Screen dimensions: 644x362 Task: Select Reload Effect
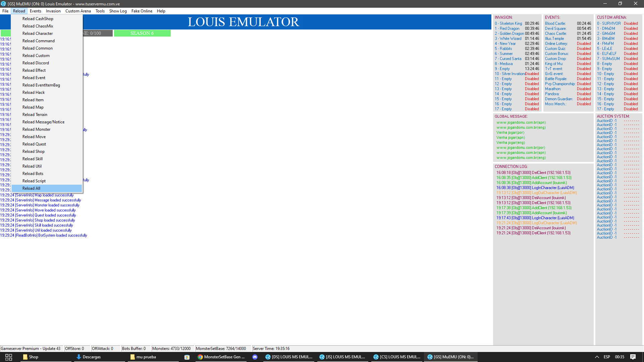(x=47, y=70)
